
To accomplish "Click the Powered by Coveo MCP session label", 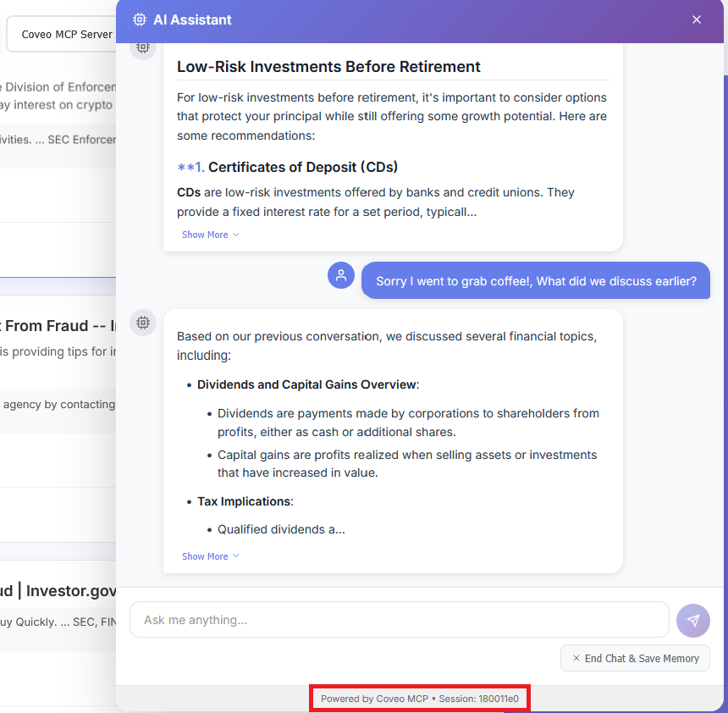I will pyautogui.click(x=418, y=698).
